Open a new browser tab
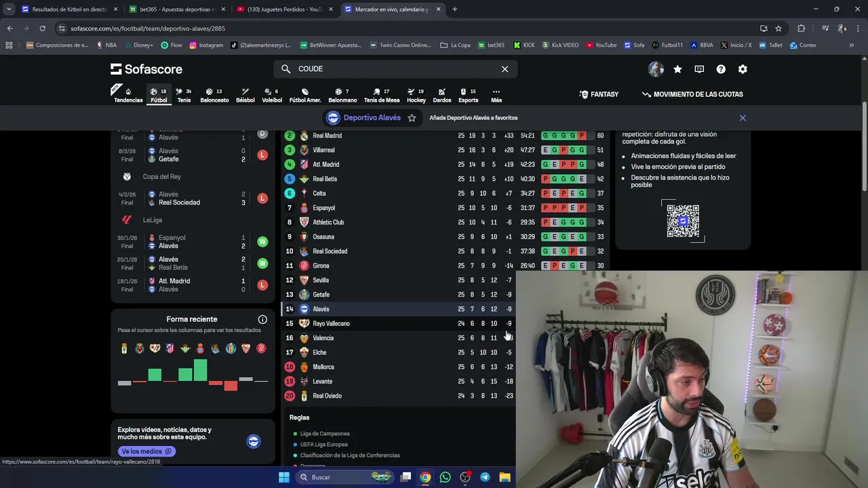 (454, 9)
